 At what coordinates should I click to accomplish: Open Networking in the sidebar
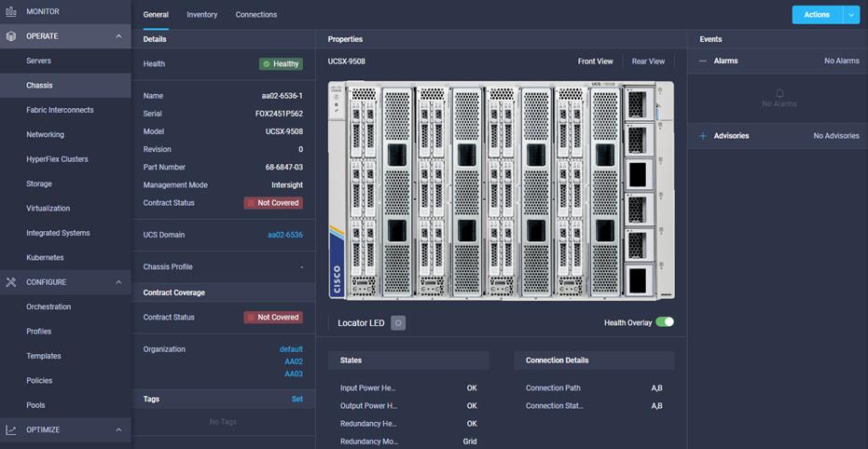(65, 135)
